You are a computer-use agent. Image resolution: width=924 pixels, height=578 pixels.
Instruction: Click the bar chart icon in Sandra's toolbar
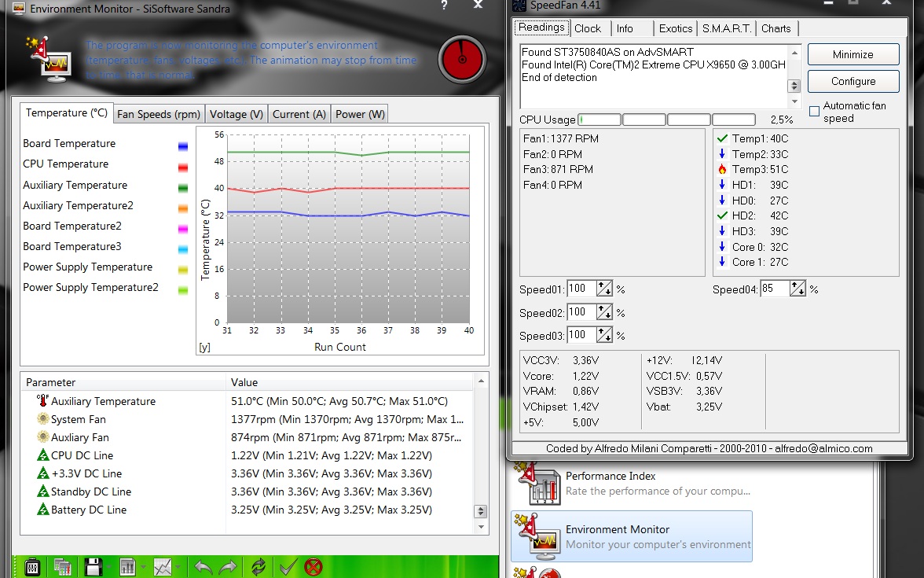(127, 567)
